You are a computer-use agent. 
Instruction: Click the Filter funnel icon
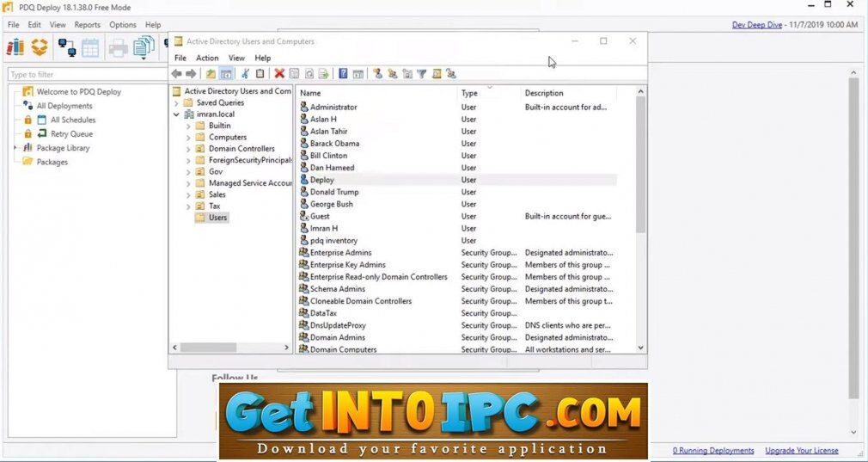point(422,74)
